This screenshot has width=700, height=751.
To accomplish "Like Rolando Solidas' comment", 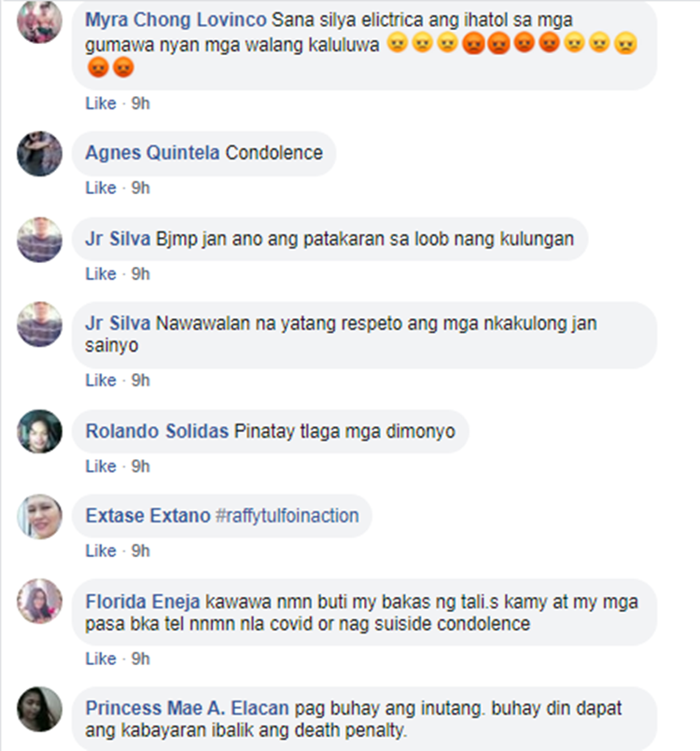I will click(x=101, y=466).
